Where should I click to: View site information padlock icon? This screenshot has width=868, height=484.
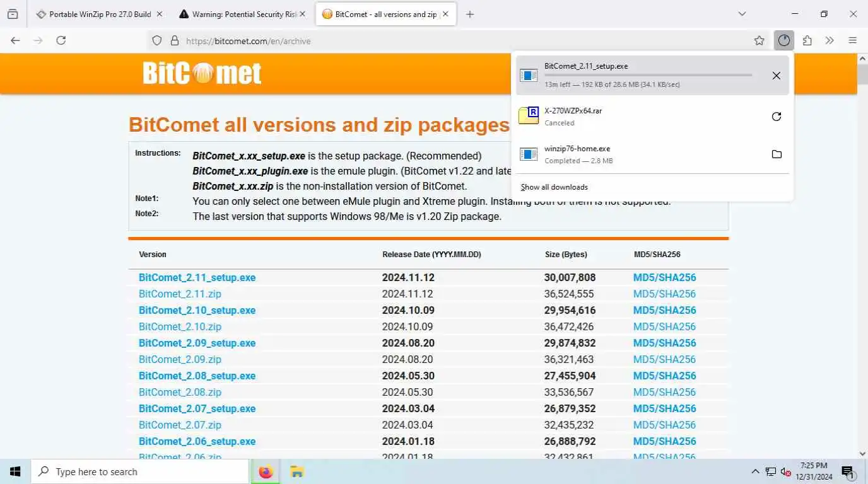point(175,41)
